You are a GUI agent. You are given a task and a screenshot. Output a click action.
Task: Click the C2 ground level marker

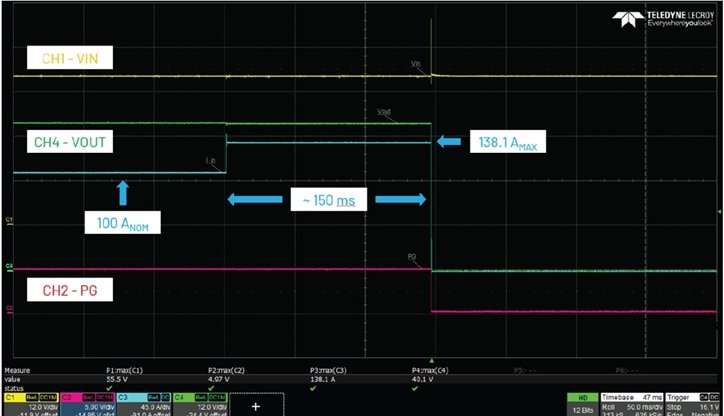click(x=9, y=308)
